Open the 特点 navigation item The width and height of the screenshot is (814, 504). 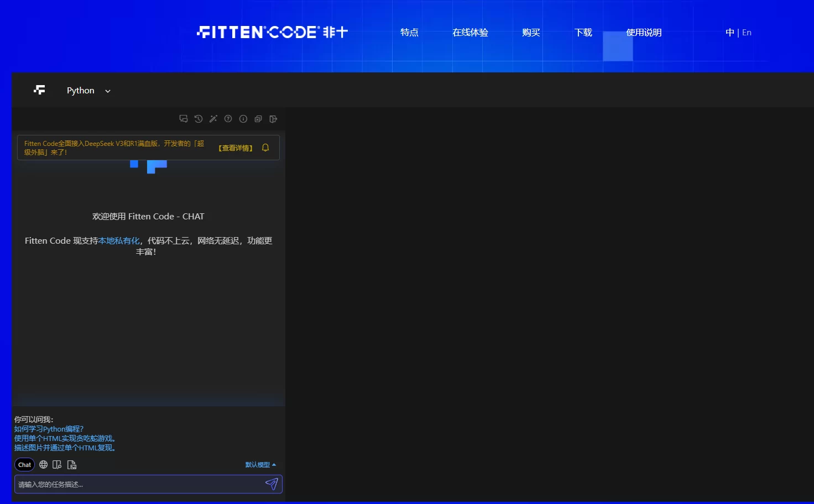pyautogui.click(x=409, y=33)
